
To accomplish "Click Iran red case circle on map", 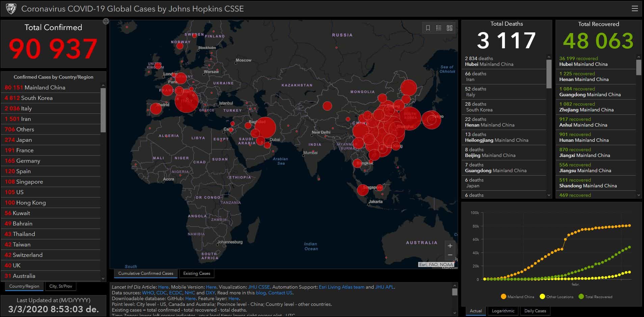I will click(265, 128).
